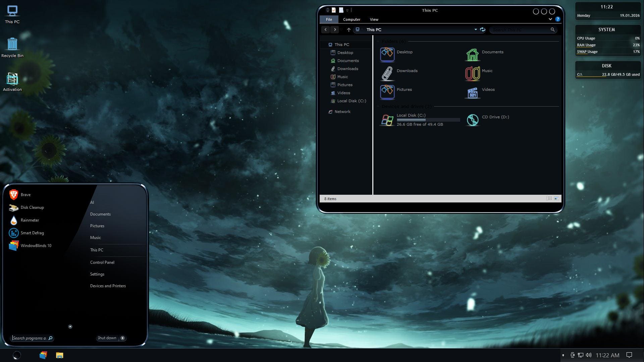This screenshot has height=362, width=644.
Task: Open the notification center icon
Action: click(629, 355)
